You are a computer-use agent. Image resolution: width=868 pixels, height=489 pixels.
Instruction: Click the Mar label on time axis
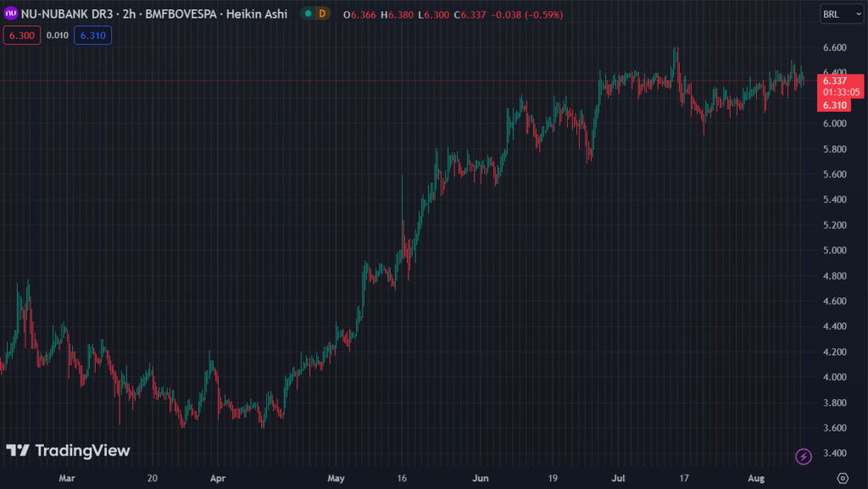point(67,478)
